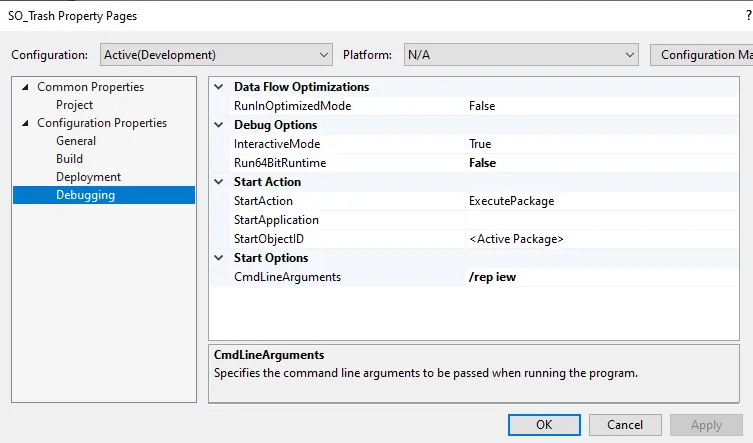Click the Cancel button
This screenshot has height=443, width=753.
point(625,425)
